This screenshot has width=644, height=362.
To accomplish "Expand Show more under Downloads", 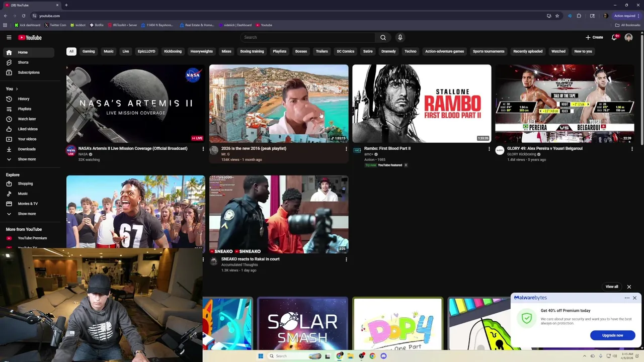I will pos(27,159).
